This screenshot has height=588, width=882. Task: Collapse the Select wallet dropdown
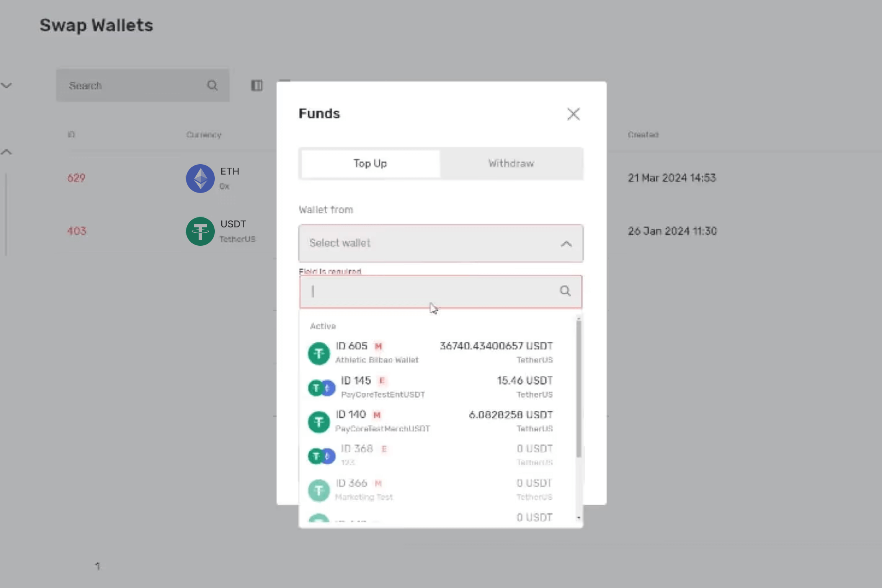[566, 244]
